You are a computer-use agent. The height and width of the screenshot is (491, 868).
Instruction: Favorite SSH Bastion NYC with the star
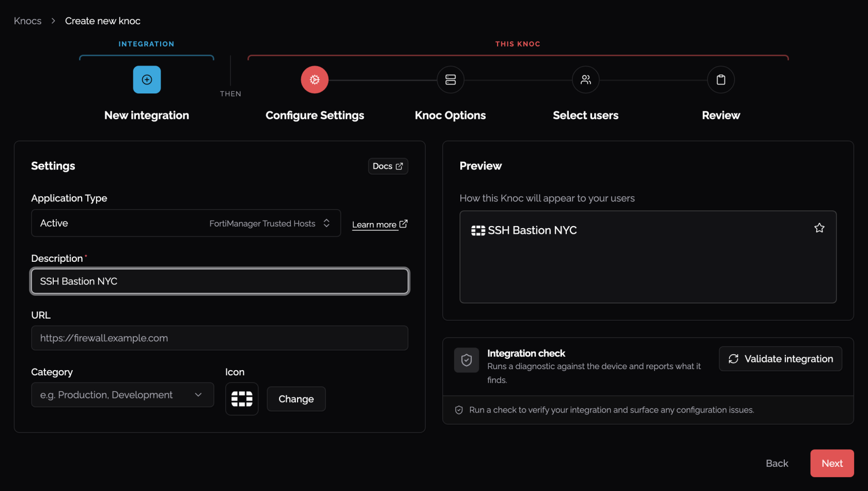819,228
